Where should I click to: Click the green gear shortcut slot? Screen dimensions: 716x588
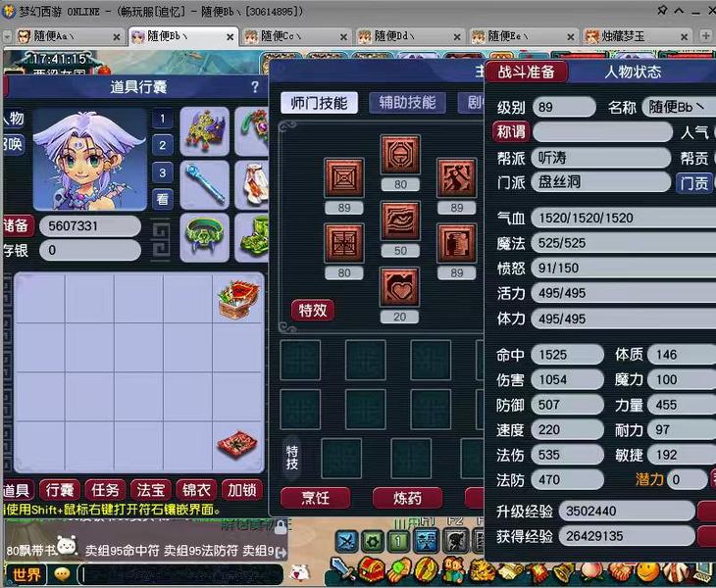pyautogui.click(x=373, y=542)
